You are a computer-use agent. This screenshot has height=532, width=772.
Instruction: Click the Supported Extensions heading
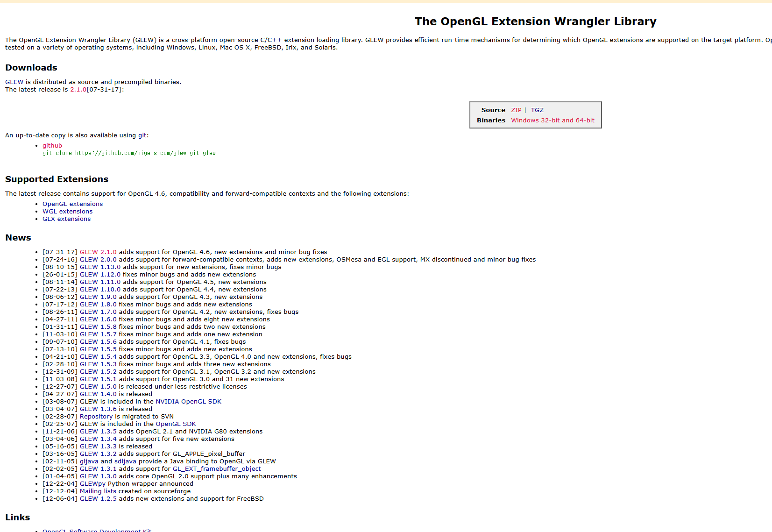coord(57,179)
